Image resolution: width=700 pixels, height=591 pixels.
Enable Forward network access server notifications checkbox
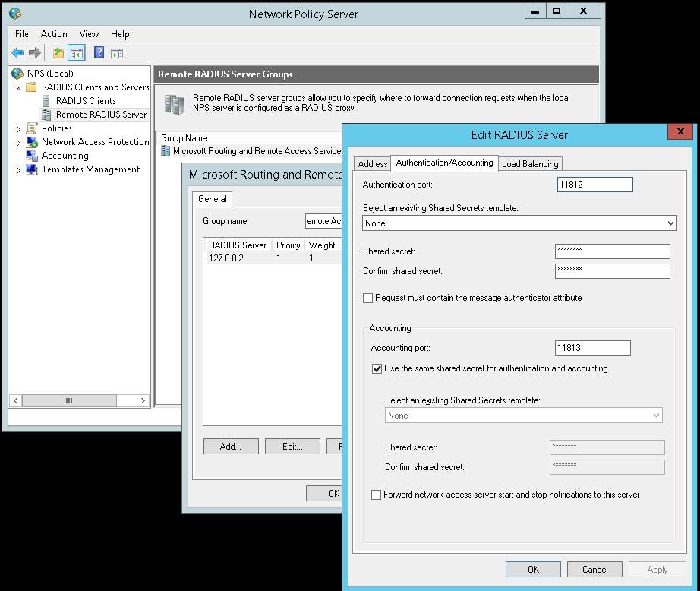377,495
